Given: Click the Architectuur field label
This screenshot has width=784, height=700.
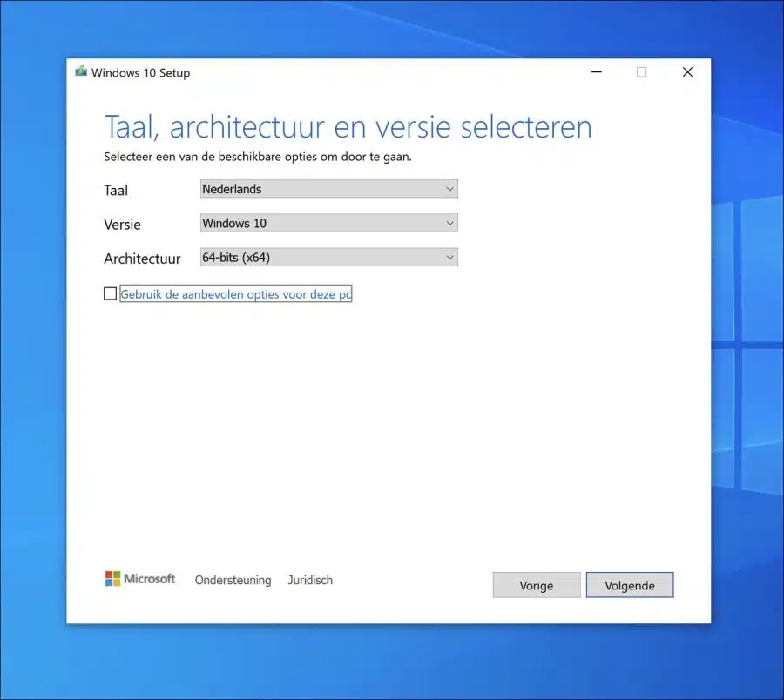Looking at the screenshot, I should pyautogui.click(x=142, y=259).
